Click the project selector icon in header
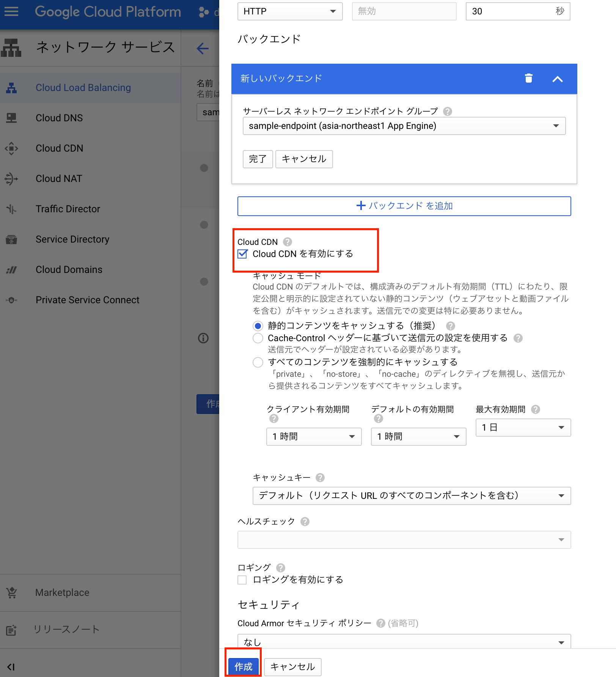The height and width of the screenshot is (677, 616). (x=204, y=12)
